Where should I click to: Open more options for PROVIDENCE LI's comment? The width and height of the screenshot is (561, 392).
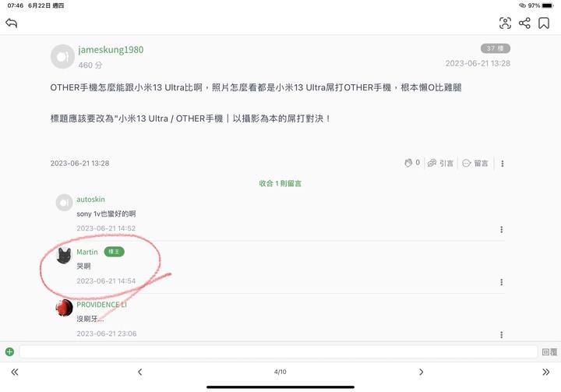501,335
